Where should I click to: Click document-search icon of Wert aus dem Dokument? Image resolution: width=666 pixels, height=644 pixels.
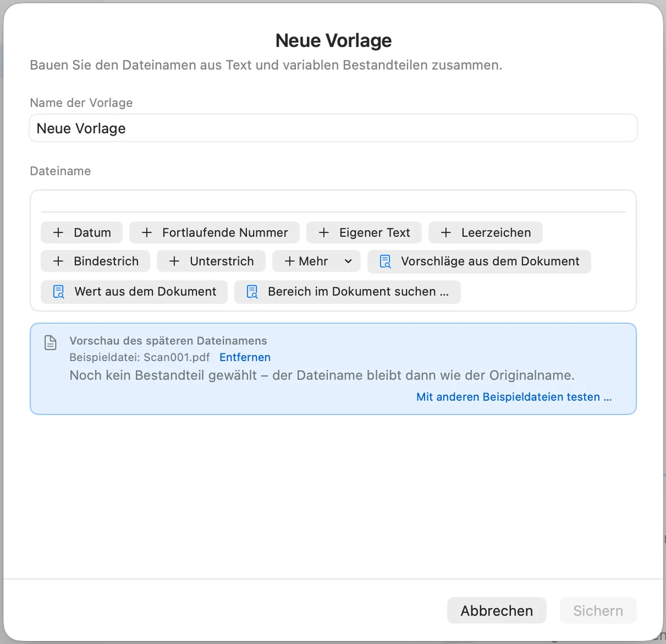coord(59,291)
